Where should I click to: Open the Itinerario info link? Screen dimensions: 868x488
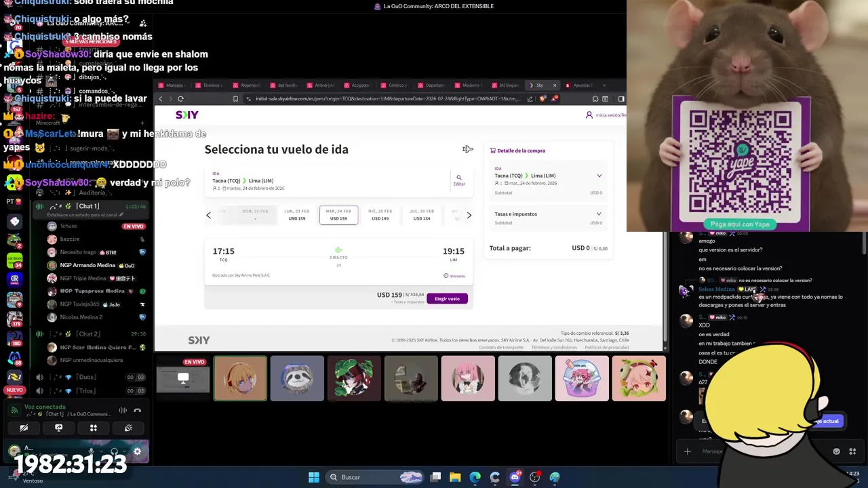pyautogui.click(x=454, y=276)
